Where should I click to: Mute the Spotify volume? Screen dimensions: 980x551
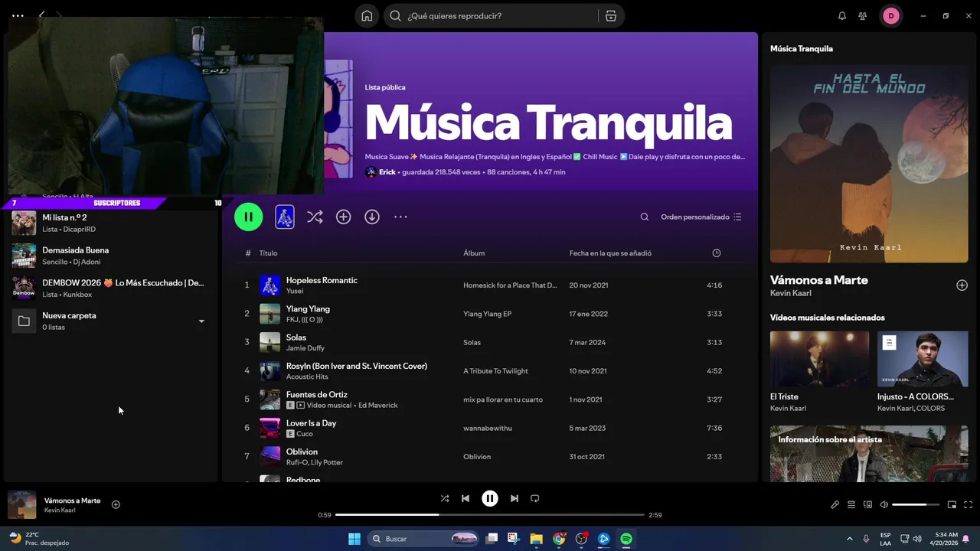(884, 504)
